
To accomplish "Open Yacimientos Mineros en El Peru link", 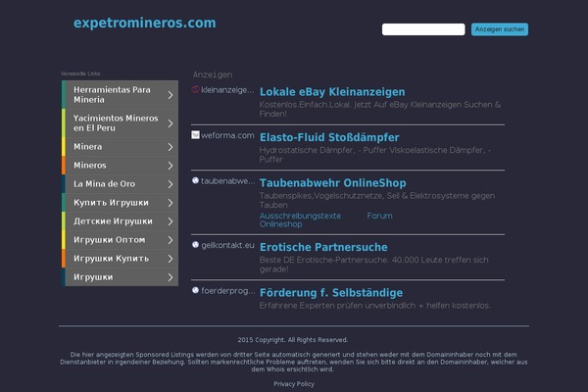I will point(120,123).
